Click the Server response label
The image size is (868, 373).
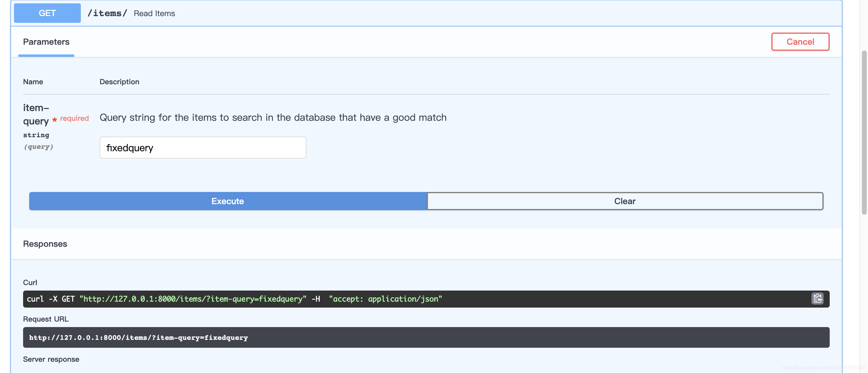point(51,359)
